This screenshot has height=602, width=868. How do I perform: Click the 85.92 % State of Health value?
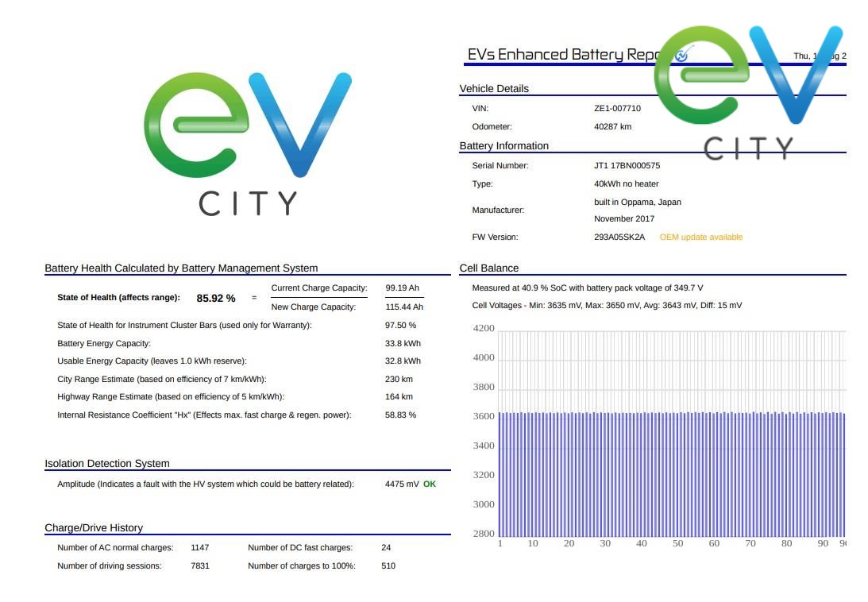tap(215, 299)
